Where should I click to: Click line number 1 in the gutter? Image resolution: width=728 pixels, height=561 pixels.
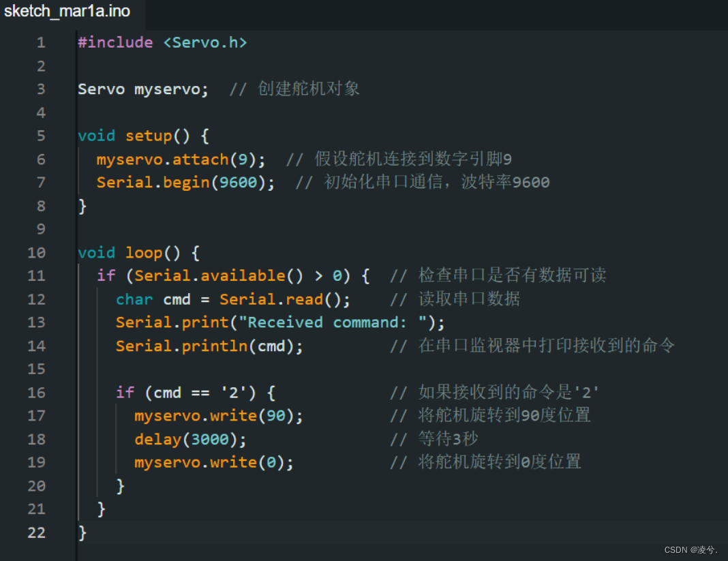click(x=41, y=42)
